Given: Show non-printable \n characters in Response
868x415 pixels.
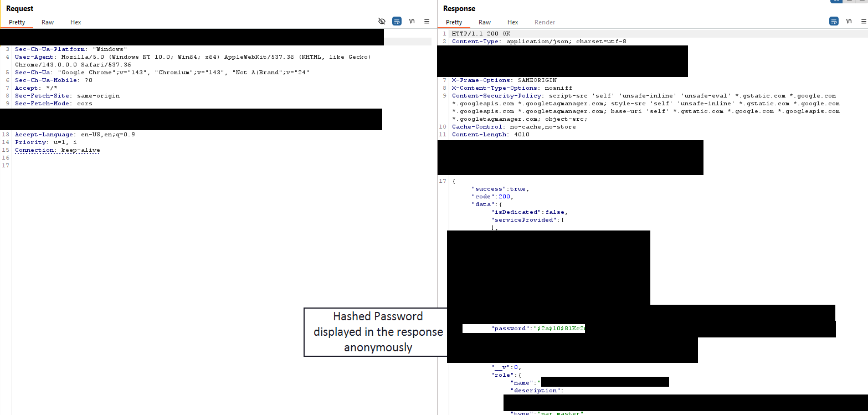Looking at the screenshot, I should point(849,21).
